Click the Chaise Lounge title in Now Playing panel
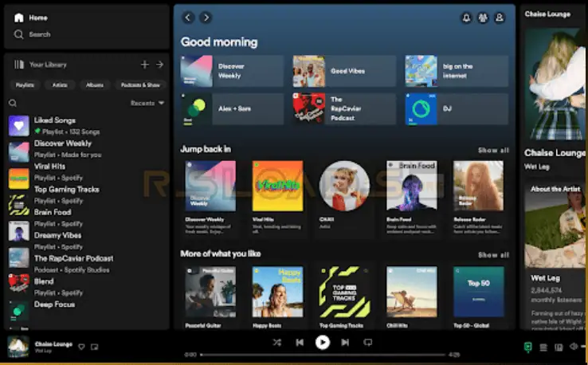 click(555, 153)
